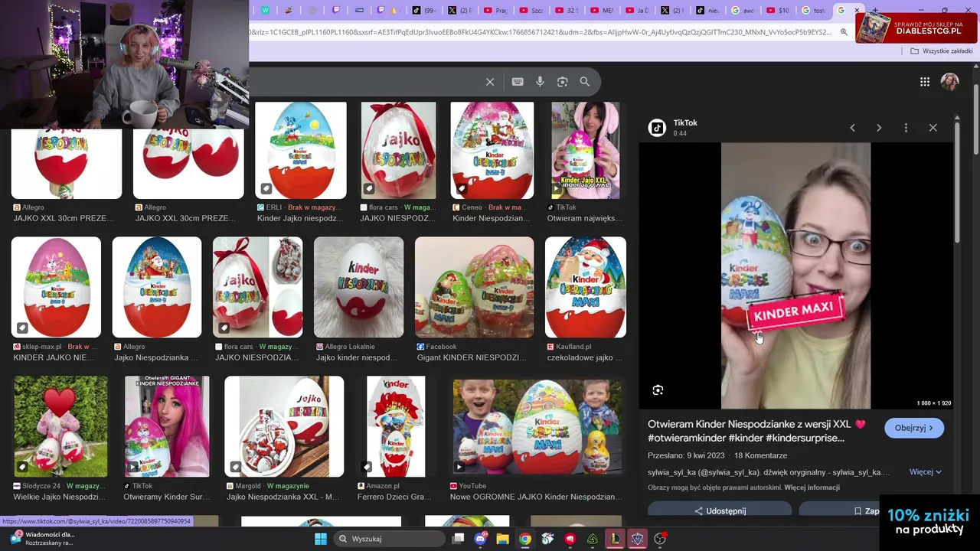Viewport: 980px width, 551px height.
Task: Open the Allegro Lokalnie fluffy kinder egg thumbnail
Action: click(358, 287)
